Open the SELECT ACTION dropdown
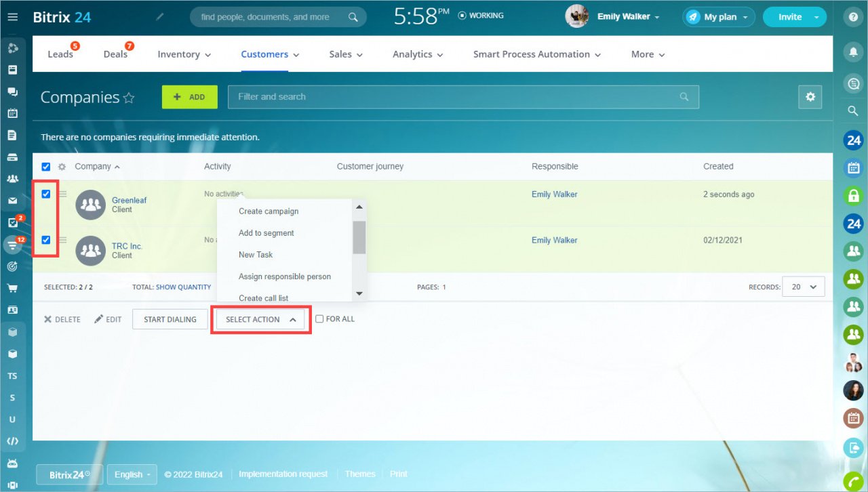The height and width of the screenshot is (492, 868). [260, 319]
